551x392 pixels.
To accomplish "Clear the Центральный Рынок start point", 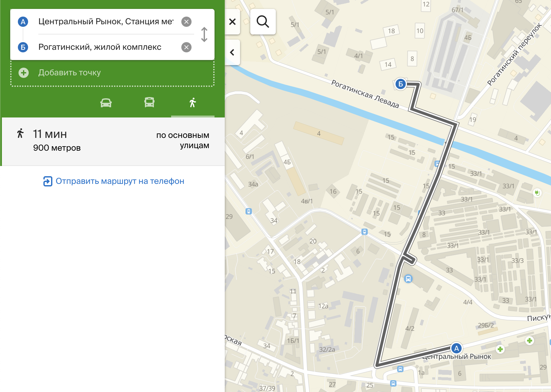I will tap(186, 22).
